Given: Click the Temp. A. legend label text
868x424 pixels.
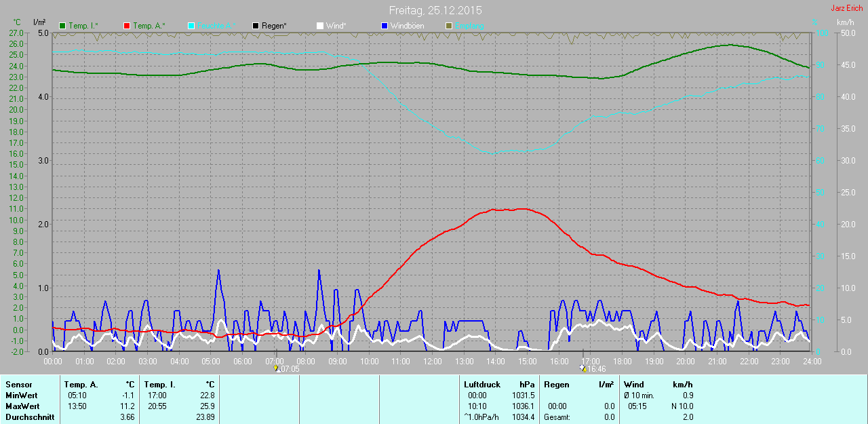Looking at the screenshot, I should 149,26.
